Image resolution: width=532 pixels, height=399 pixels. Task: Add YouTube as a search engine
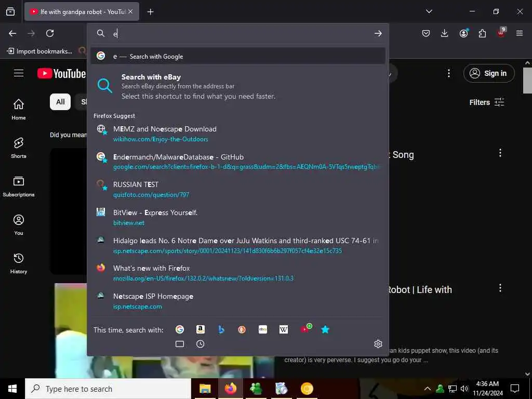[305, 329]
